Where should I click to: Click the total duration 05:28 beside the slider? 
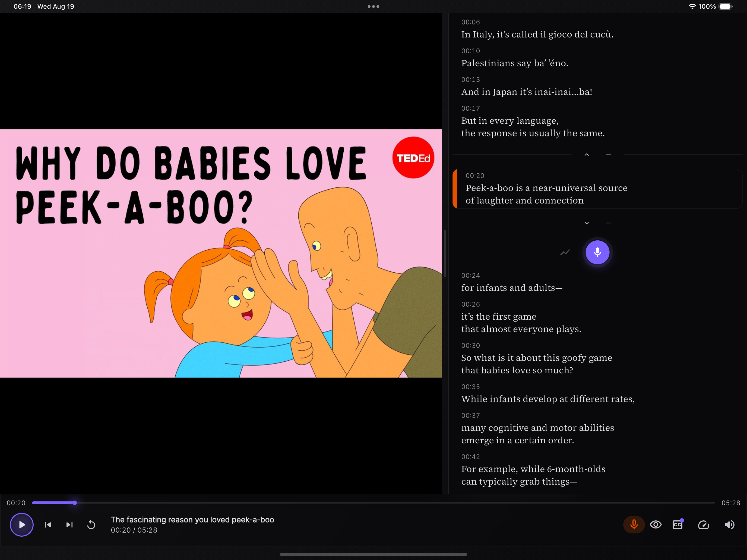[x=731, y=502]
